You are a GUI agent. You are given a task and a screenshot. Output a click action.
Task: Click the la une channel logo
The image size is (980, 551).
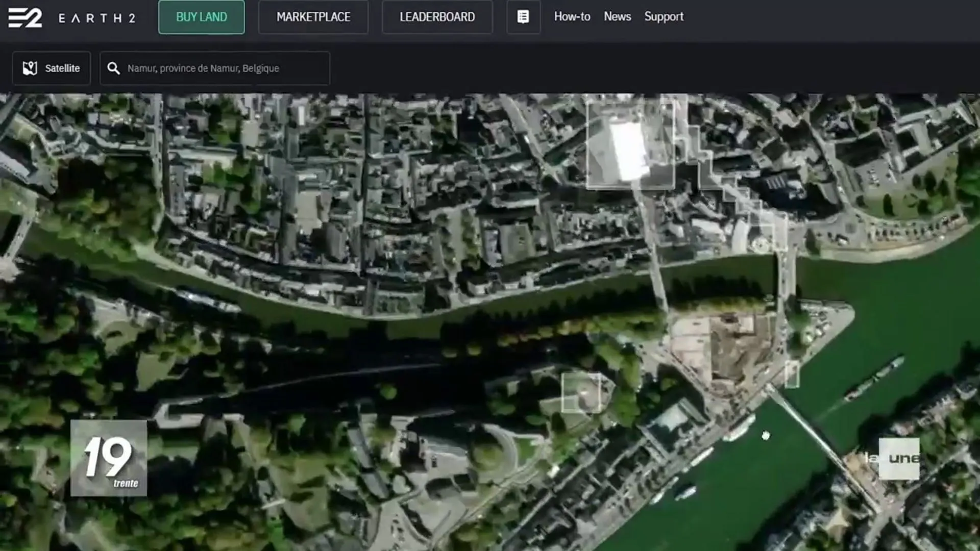[899, 459]
